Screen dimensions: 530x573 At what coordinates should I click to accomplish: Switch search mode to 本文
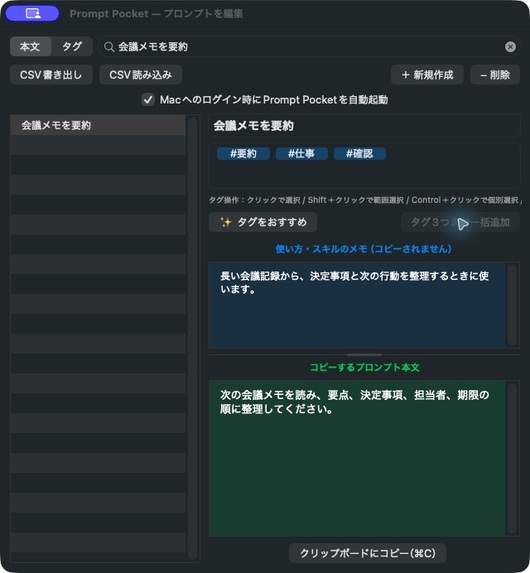click(30, 46)
